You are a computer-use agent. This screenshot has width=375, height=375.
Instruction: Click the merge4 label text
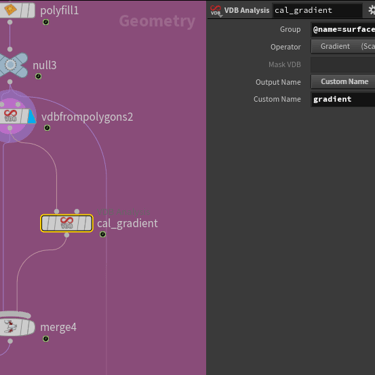point(58,327)
